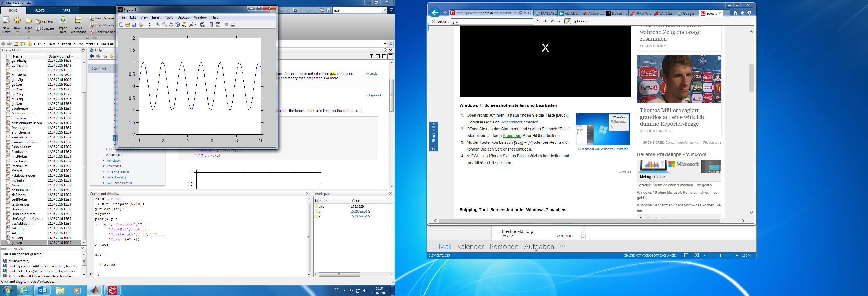Launch MATLAB from the Windows taskbar
868x296 pixels.
point(95,290)
